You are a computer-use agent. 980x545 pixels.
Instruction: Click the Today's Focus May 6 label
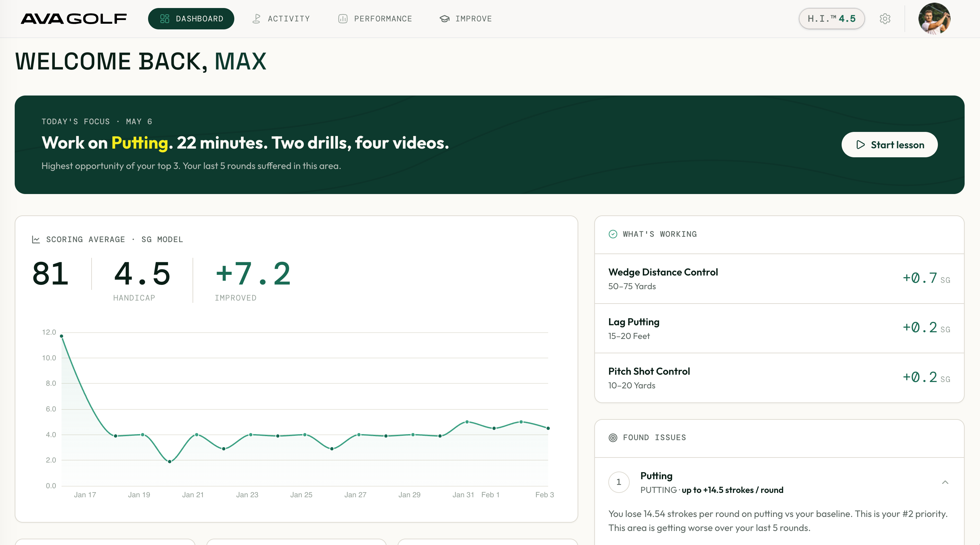(x=97, y=122)
